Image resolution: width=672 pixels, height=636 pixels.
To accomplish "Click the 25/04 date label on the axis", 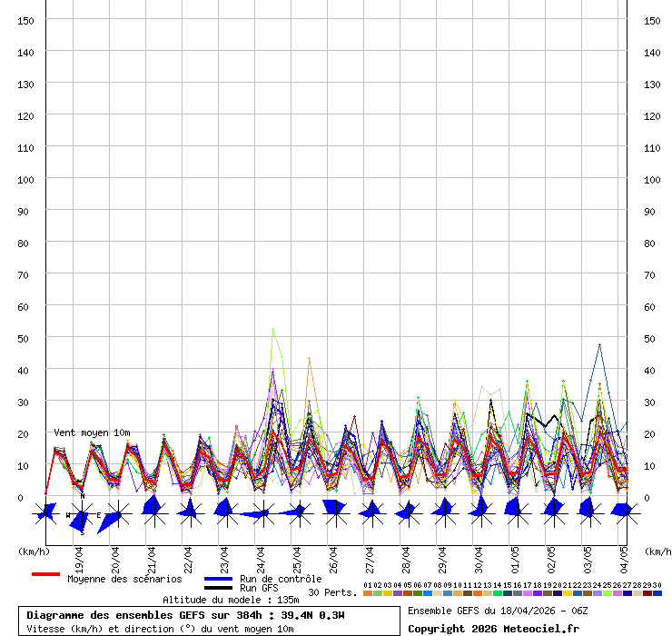I will 296,555.
